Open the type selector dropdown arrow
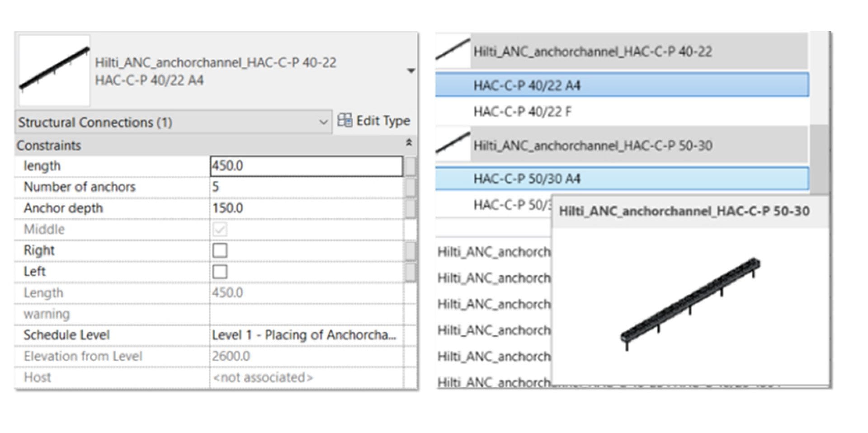Image resolution: width=868 pixels, height=433 pixels. pyautogui.click(x=410, y=71)
